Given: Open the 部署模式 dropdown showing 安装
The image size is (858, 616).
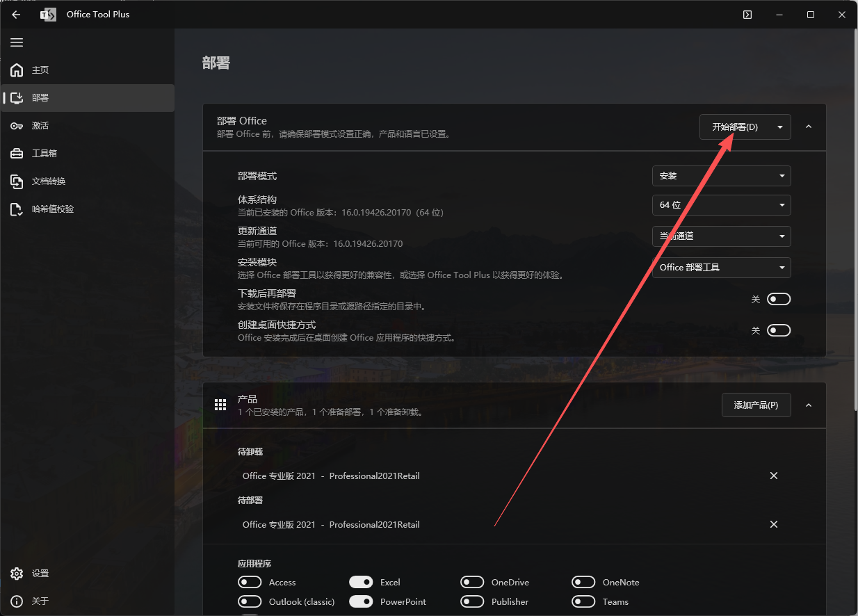Looking at the screenshot, I should [721, 175].
